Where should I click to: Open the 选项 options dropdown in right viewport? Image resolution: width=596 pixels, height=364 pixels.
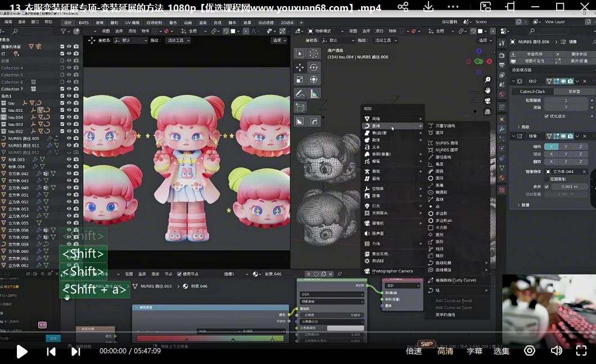[x=485, y=40]
